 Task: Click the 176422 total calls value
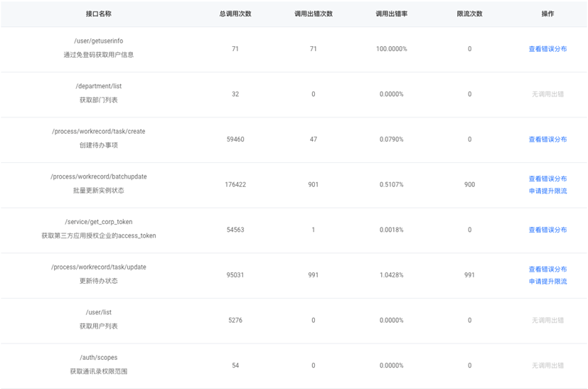(x=235, y=185)
